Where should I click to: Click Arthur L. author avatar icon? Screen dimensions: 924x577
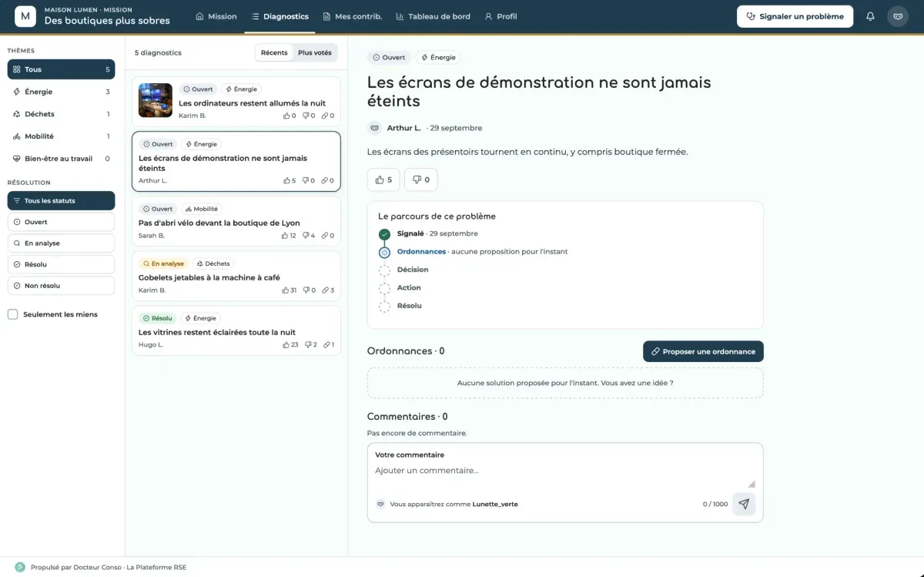tap(375, 128)
